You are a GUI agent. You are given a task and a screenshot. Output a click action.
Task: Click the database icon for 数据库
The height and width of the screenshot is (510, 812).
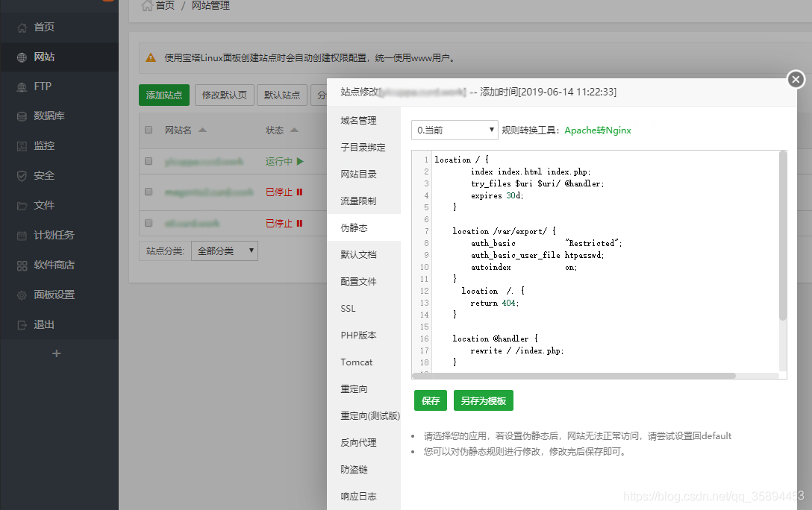coord(22,116)
